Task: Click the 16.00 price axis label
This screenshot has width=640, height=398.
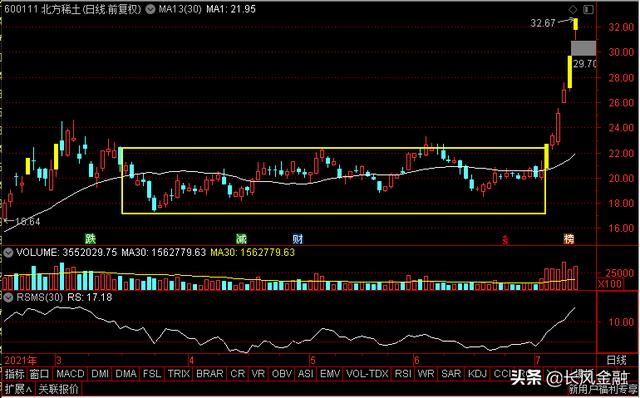Action: pos(620,228)
